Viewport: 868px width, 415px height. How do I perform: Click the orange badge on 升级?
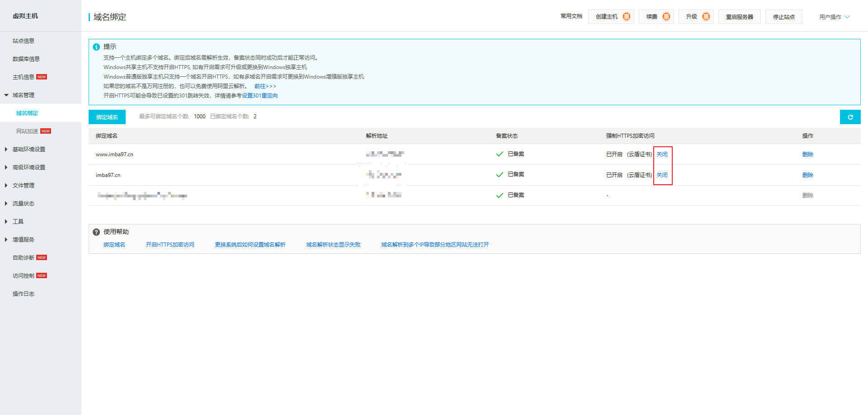pyautogui.click(x=706, y=17)
